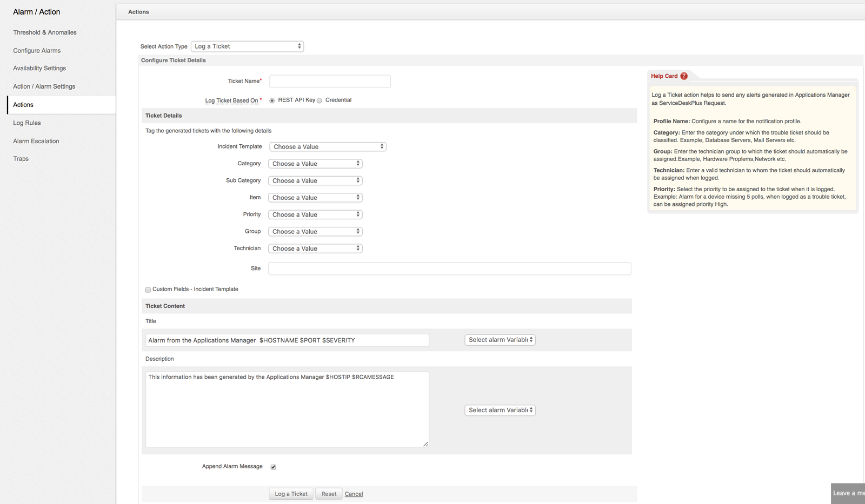865x504 pixels.
Task: Open Alarm Escalation in the sidebar
Action: pyautogui.click(x=36, y=141)
